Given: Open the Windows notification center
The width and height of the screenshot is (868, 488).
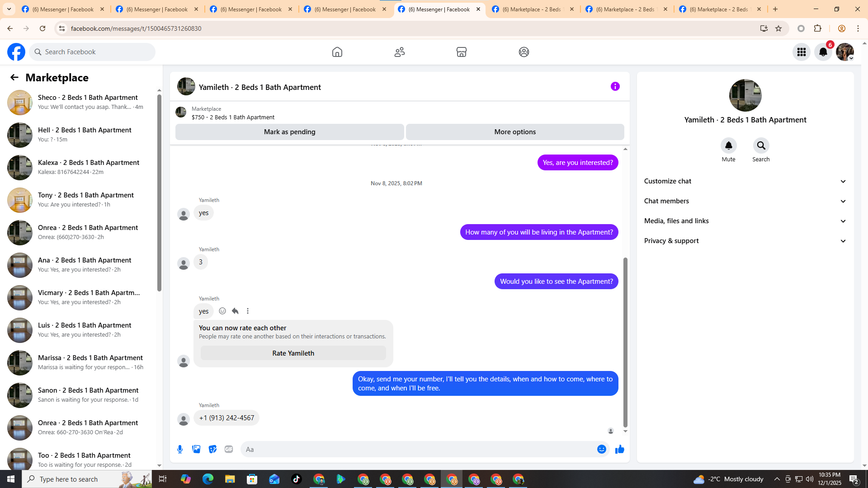Looking at the screenshot, I should tap(854, 479).
